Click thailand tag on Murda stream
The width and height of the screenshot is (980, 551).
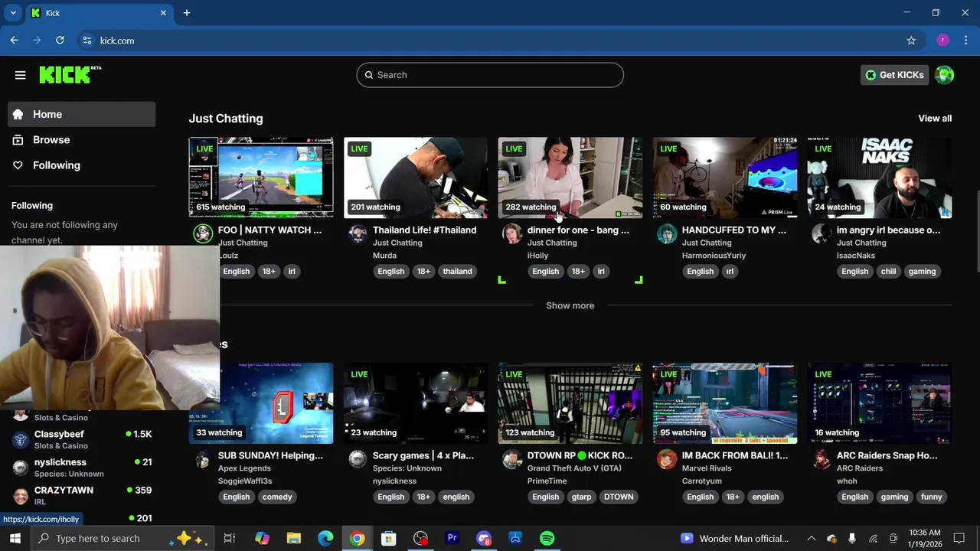(x=457, y=272)
